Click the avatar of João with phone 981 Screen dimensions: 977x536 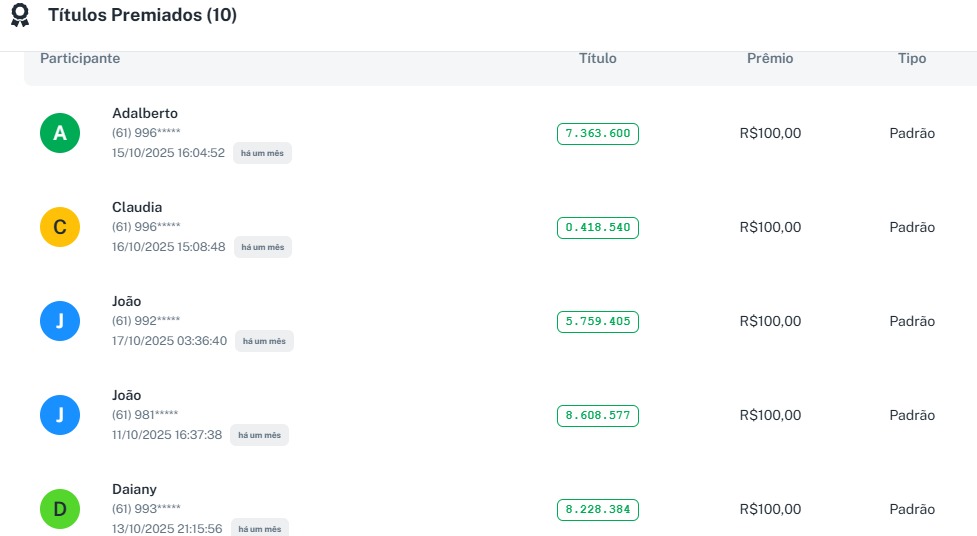click(x=60, y=415)
